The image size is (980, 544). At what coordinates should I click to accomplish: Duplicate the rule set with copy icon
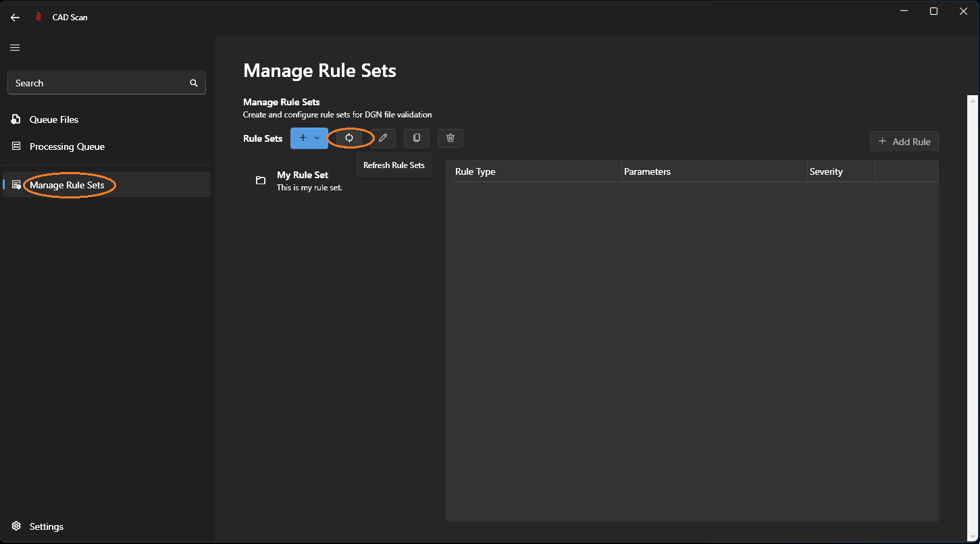pos(417,138)
